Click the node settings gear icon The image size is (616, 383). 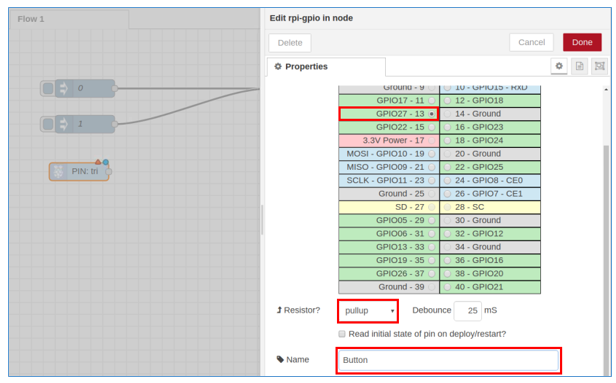[x=559, y=66]
